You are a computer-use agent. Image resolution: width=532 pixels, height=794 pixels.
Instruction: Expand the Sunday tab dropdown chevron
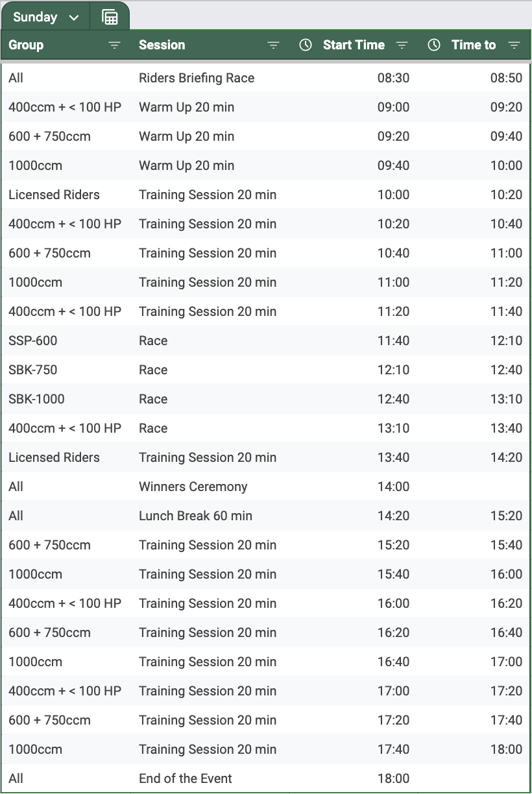[x=74, y=18]
